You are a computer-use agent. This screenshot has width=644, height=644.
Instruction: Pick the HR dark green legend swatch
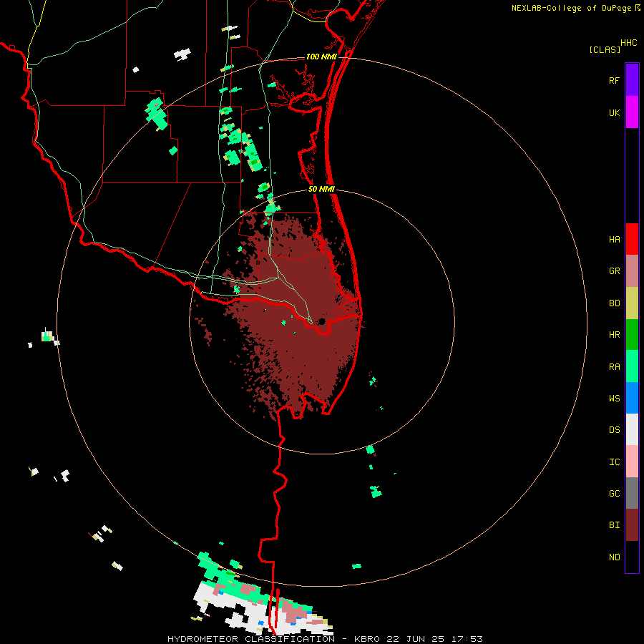pos(632,335)
